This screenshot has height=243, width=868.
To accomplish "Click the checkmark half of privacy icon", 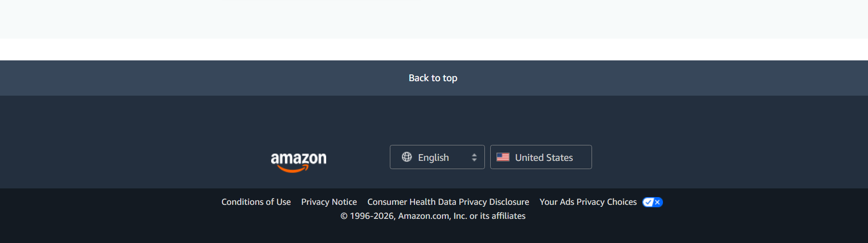I will pyautogui.click(x=648, y=202).
